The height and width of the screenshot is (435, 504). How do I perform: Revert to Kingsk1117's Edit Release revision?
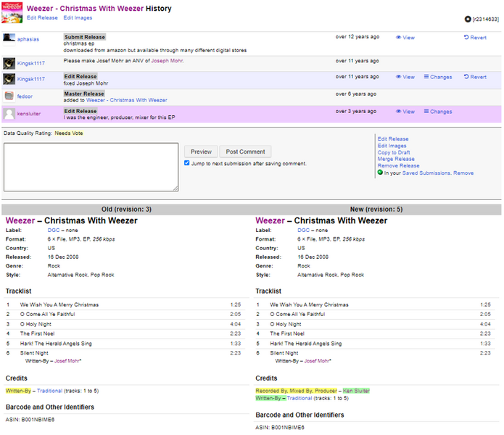point(475,77)
